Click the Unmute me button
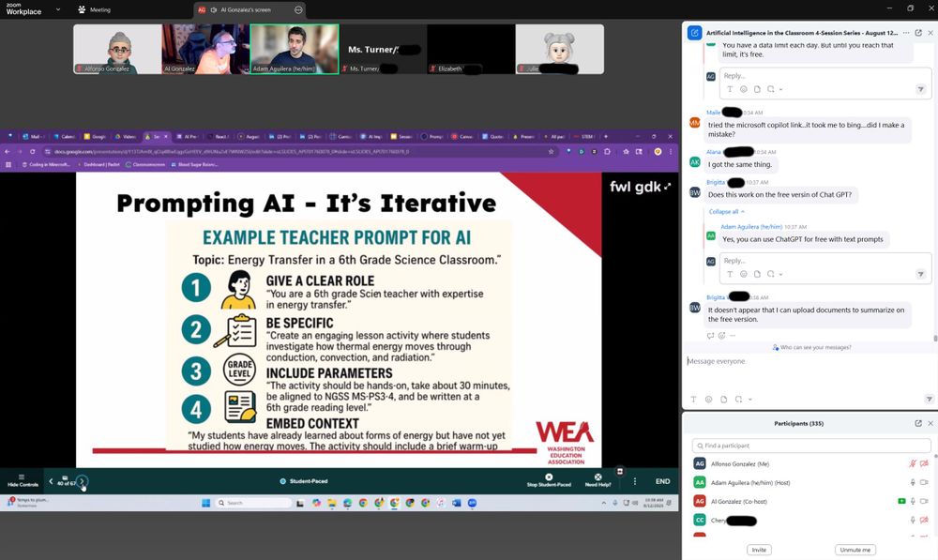Viewport: 938px width, 560px height. click(855, 550)
